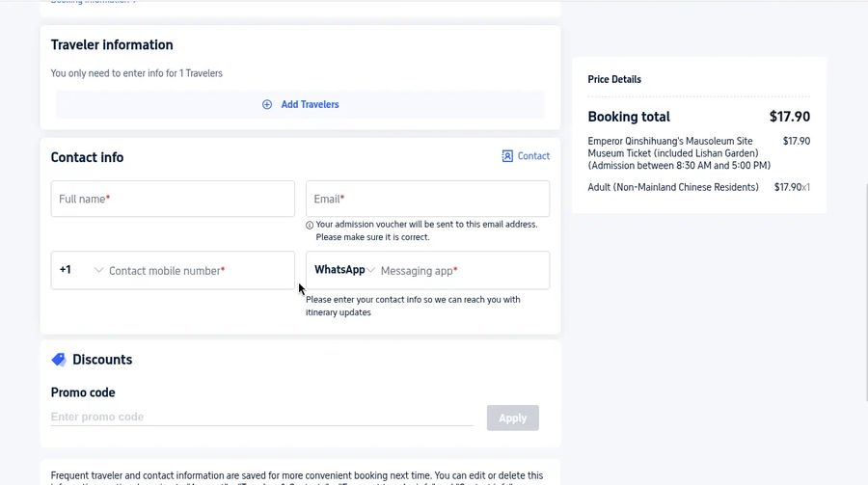
Task: Focus the Email input field
Action: point(427,199)
